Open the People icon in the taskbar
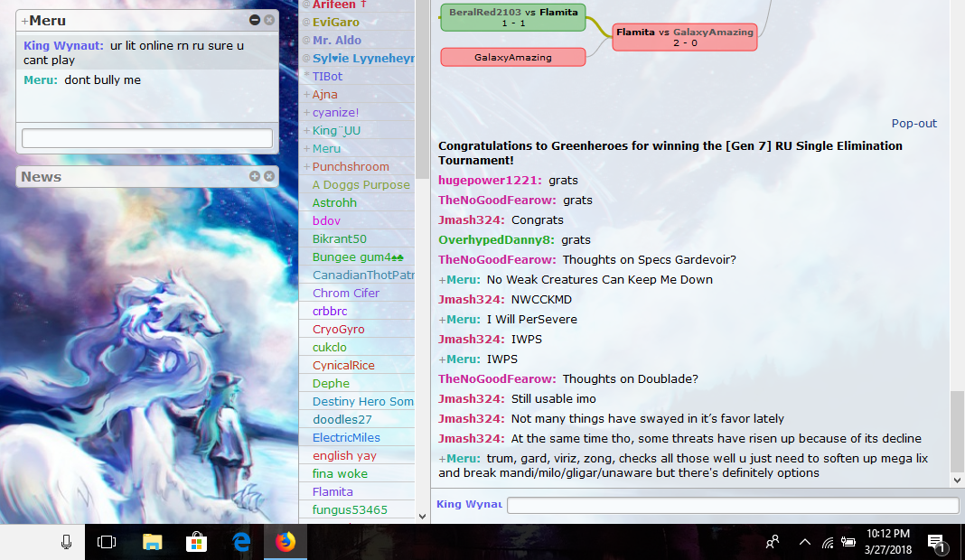The height and width of the screenshot is (560, 965). 773,542
